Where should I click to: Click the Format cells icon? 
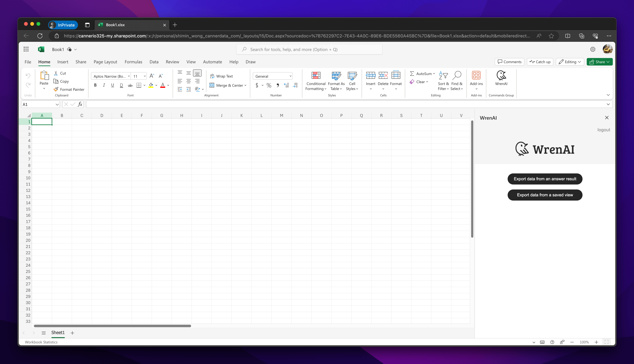396,75
